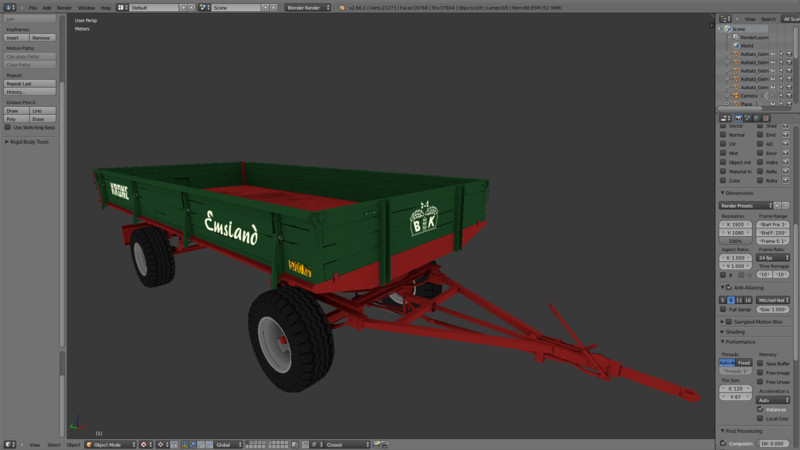
Task: Open the Closest snap target dropdown
Action: (x=347, y=445)
